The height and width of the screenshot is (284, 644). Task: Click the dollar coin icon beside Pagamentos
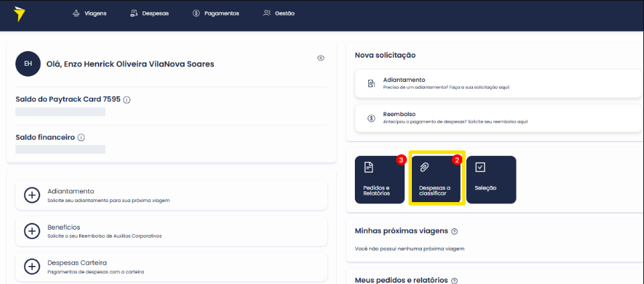[196, 13]
